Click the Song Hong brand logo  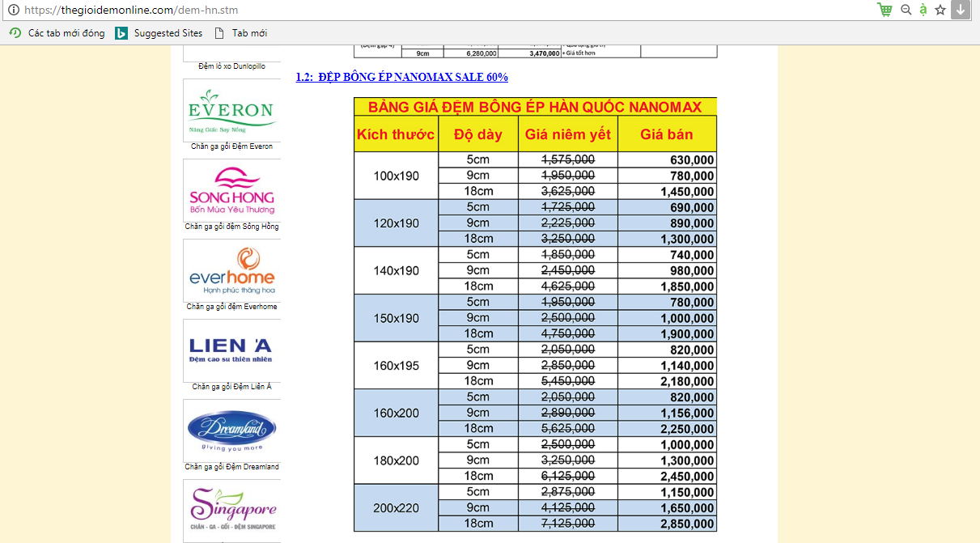(x=231, y=190)
